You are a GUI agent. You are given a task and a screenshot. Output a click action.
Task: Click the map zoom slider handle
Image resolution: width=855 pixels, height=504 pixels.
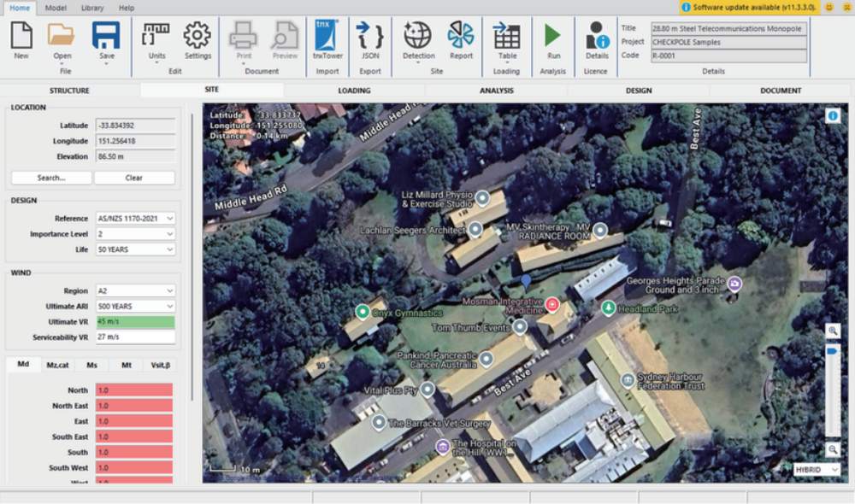click(832, 351)
